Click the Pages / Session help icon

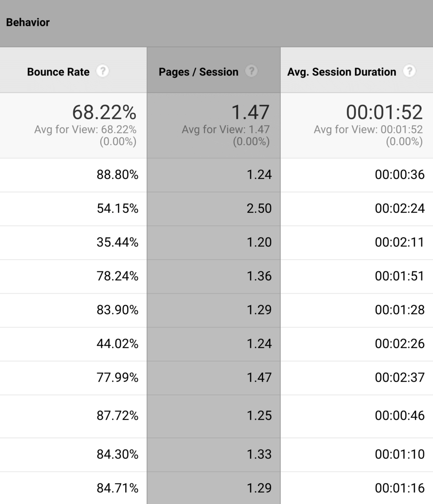pos(252,71)
